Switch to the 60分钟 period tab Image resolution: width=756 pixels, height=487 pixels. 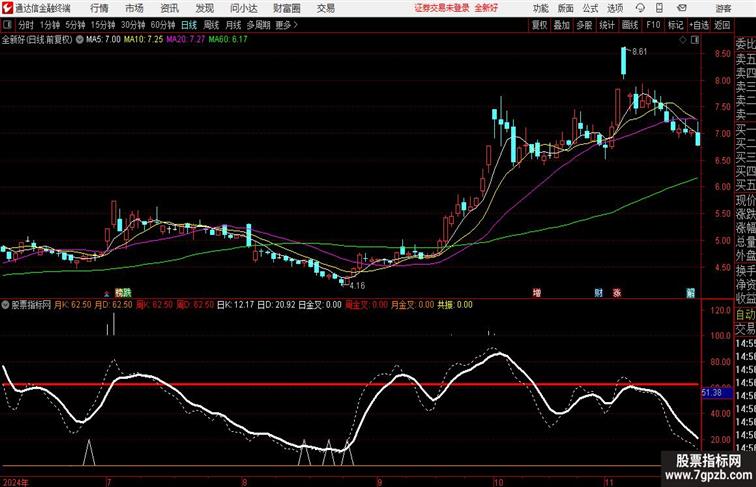click(163, 25)
